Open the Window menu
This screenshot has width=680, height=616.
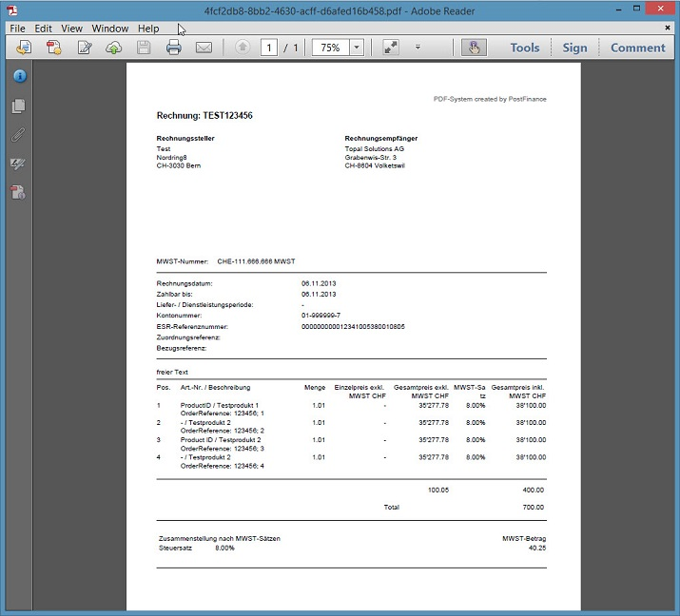click(110, 29)
